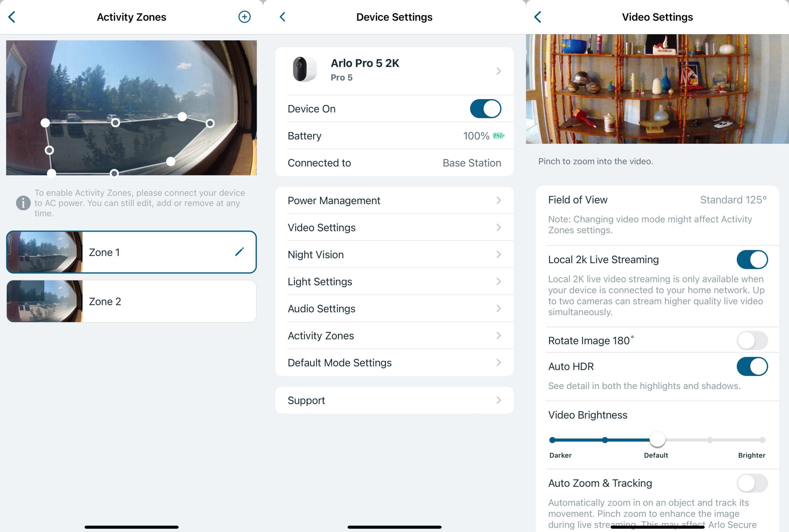Disable Local 2k Live Streaming
This screenshot has height=532, width=789.
pyautogui.click(x=752, y=260)
